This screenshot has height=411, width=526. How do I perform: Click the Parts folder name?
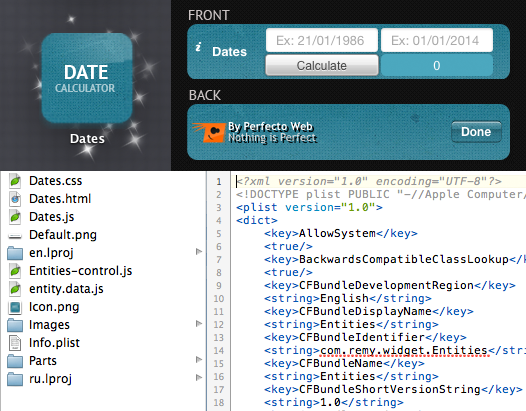43,361
